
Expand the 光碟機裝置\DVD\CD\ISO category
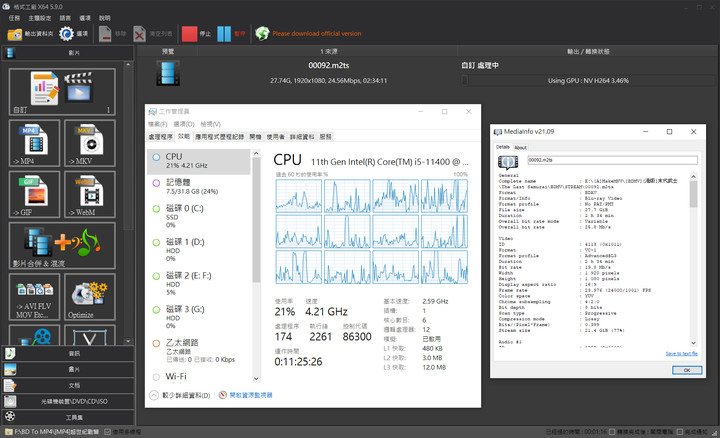pos(68,401)
